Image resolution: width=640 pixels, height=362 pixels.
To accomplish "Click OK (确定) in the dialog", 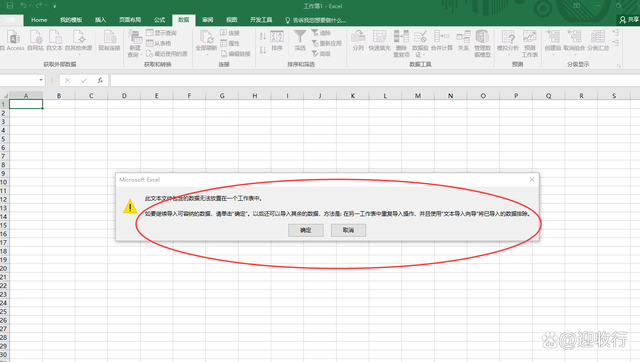I will tap(306, 230).
